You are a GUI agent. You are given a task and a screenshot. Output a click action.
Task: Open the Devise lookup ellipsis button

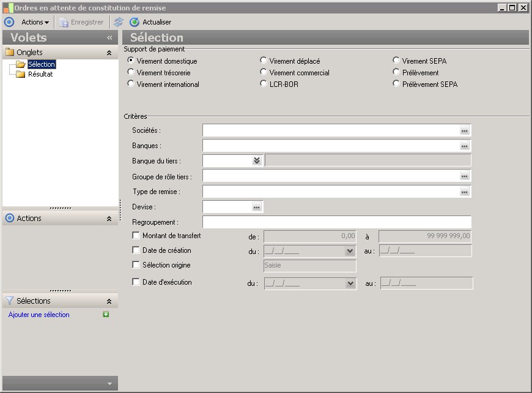[257, 207]
